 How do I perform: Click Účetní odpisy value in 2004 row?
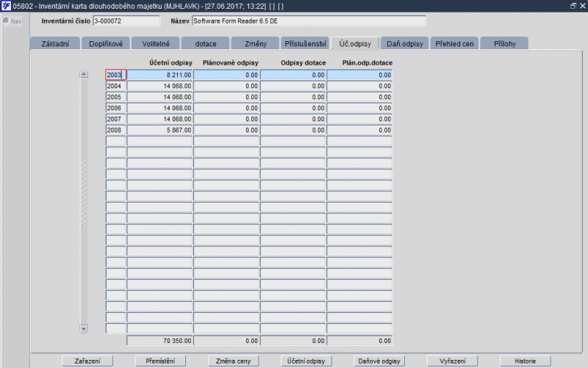click(159, 86)
